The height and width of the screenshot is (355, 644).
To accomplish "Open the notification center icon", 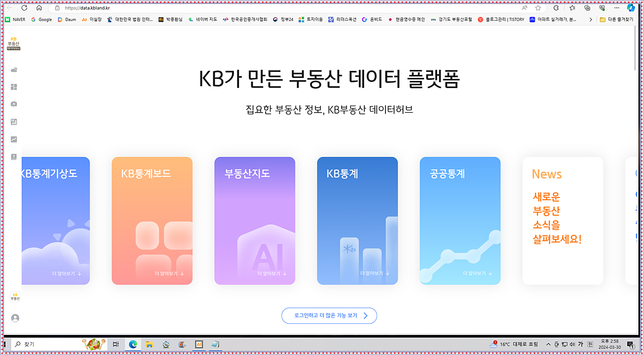I will (630, 344).
